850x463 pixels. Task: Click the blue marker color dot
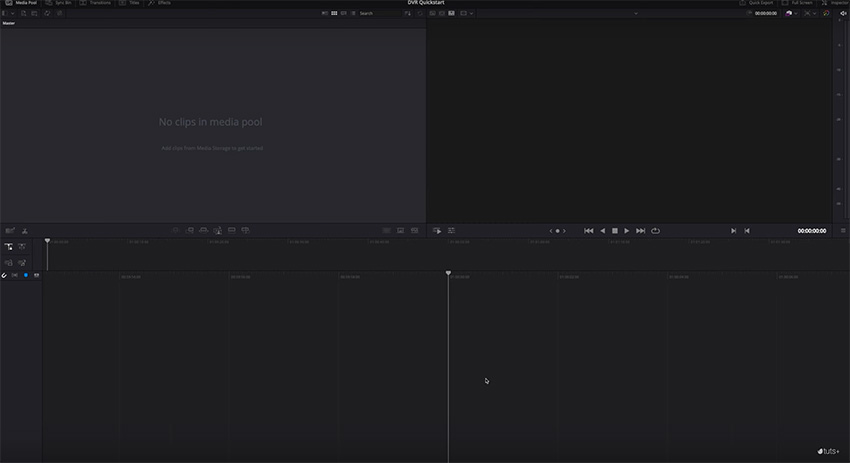25,275
